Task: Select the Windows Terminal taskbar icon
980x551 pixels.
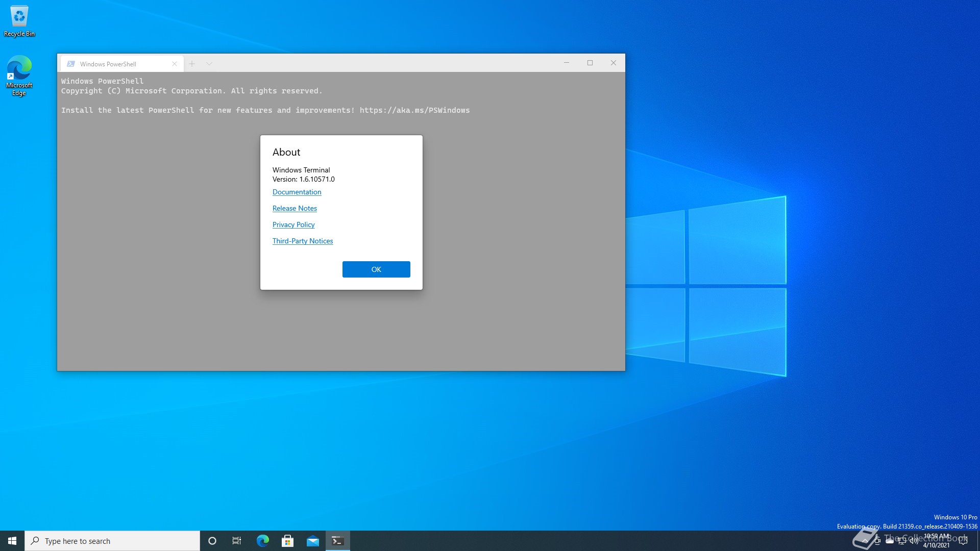Action: click(x=337, y=541)
